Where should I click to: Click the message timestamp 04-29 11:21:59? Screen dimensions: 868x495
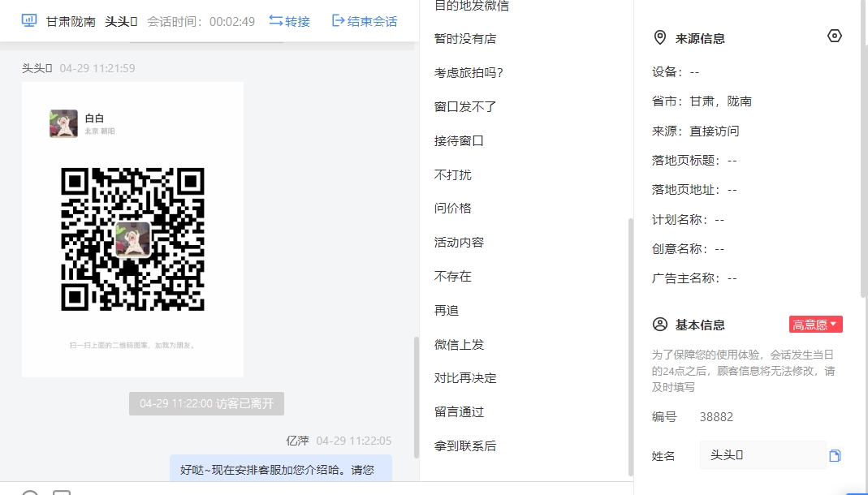tap(97, 68)
